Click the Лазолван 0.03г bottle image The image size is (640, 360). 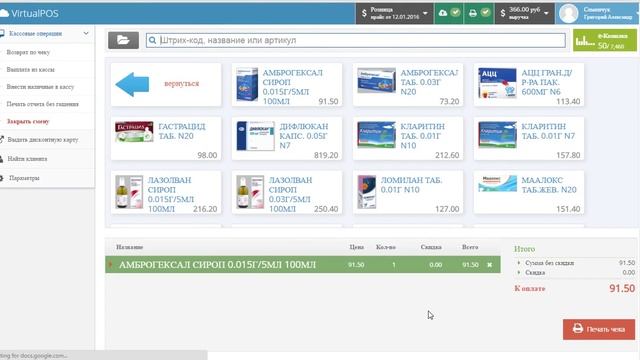click(x=250, y=192)
